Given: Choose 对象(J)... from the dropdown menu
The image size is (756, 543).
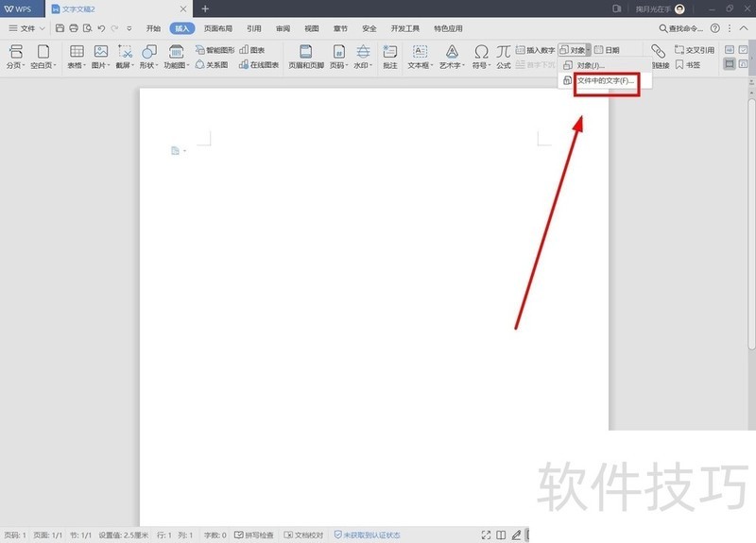Looking at the screenshot, I should coord(605,65).
